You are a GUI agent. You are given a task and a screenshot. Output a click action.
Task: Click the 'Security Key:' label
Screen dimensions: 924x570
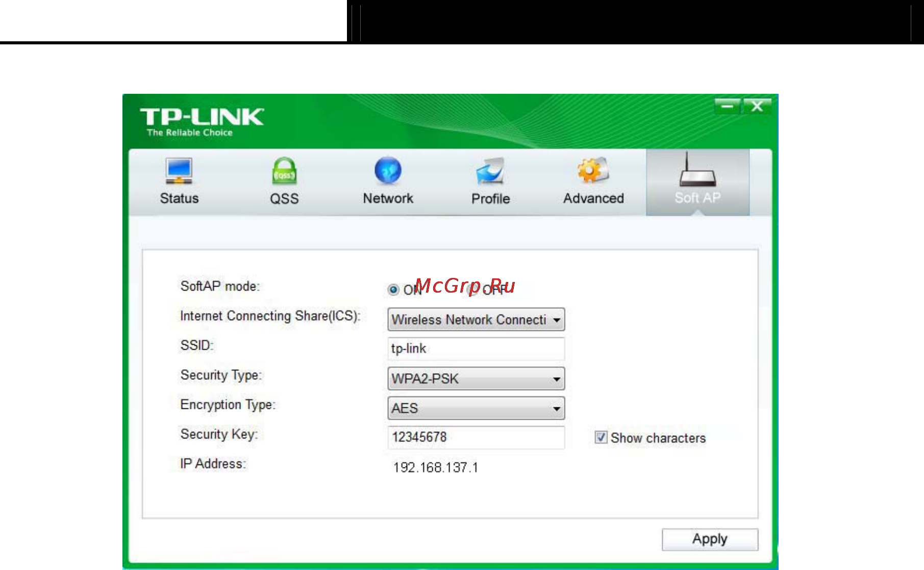[x=219, y=434]
